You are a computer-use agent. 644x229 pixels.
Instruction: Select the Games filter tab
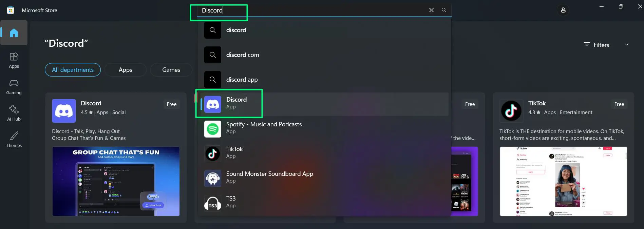tap(171, 70)
